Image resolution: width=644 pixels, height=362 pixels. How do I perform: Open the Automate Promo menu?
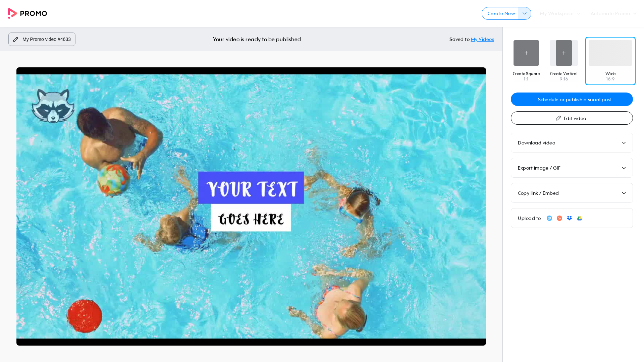pyautogui.click(x=613, y=13)
